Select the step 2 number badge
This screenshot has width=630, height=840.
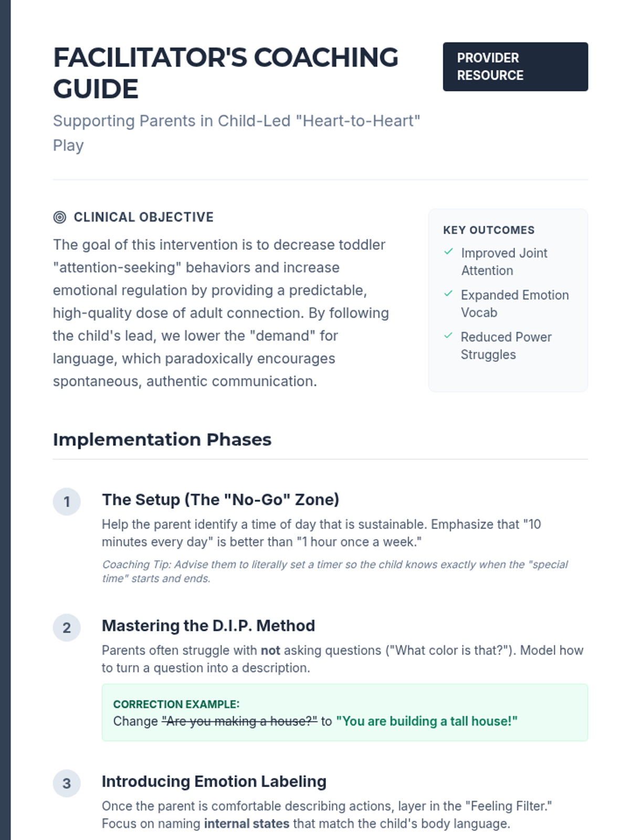[x=67, y=628]
